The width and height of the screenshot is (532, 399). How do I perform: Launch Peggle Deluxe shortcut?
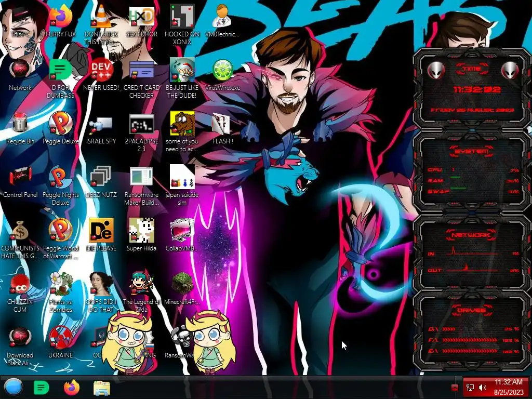point(61,128)
